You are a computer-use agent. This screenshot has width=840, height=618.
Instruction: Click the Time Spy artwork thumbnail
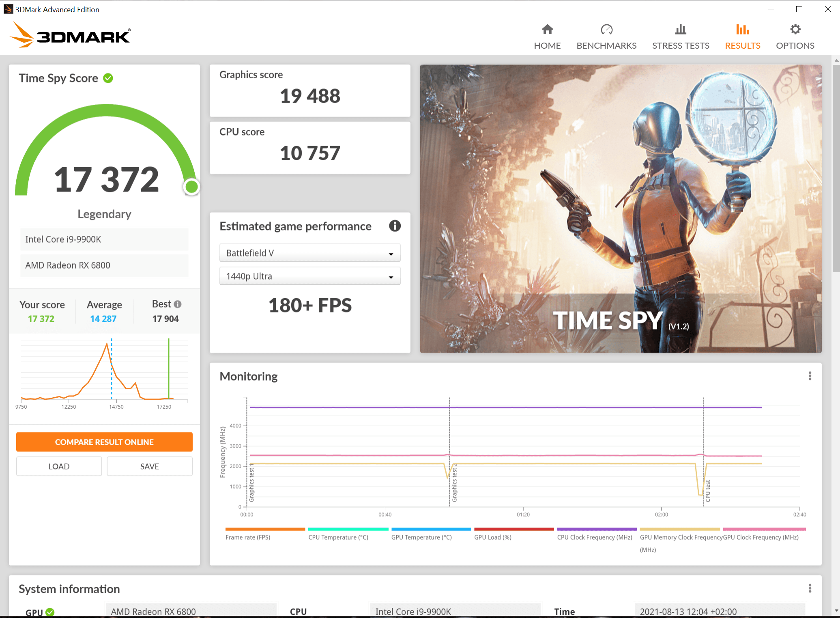point(621,209)
